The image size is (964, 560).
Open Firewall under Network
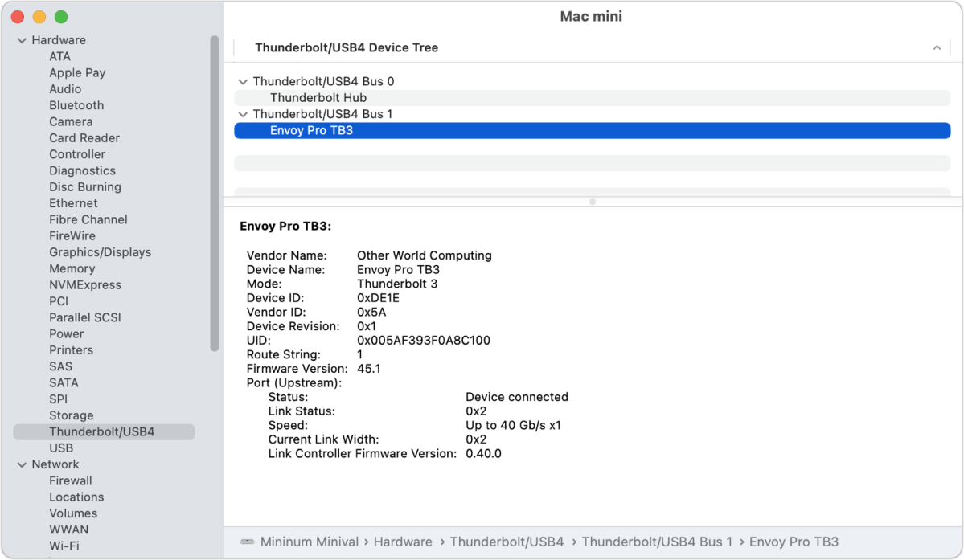click(x=70, y=480)
